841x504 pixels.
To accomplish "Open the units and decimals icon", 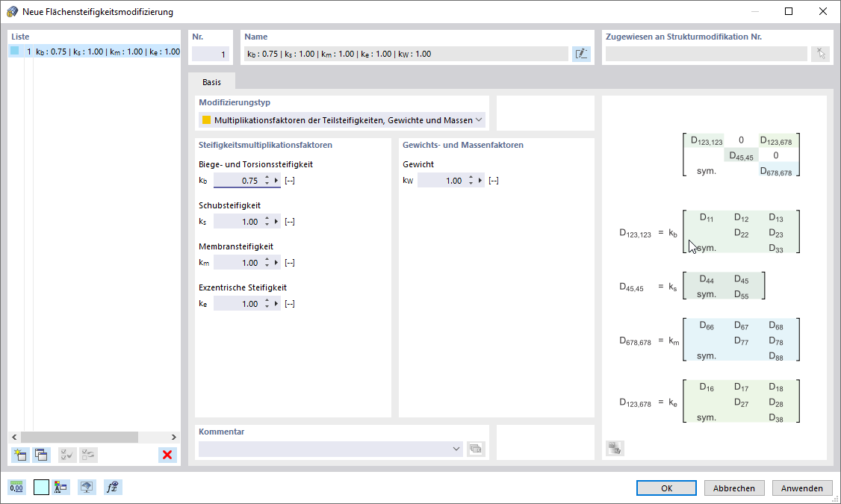I will pos(16,487).
